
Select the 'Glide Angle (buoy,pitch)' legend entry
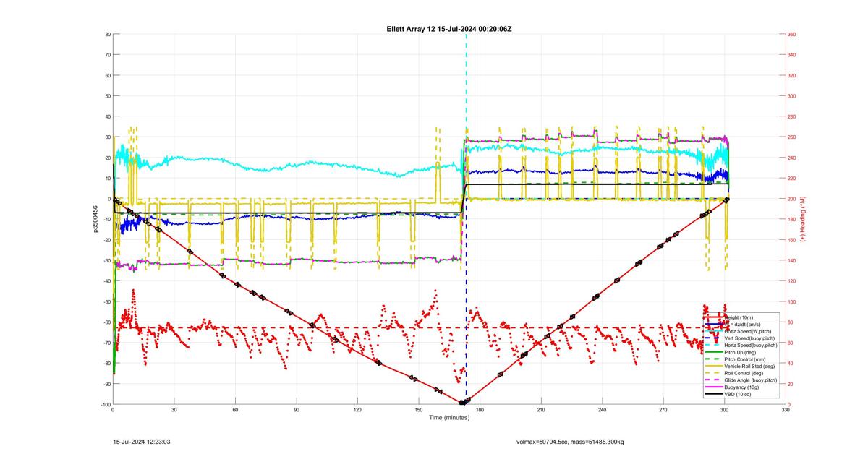(751, 380)
